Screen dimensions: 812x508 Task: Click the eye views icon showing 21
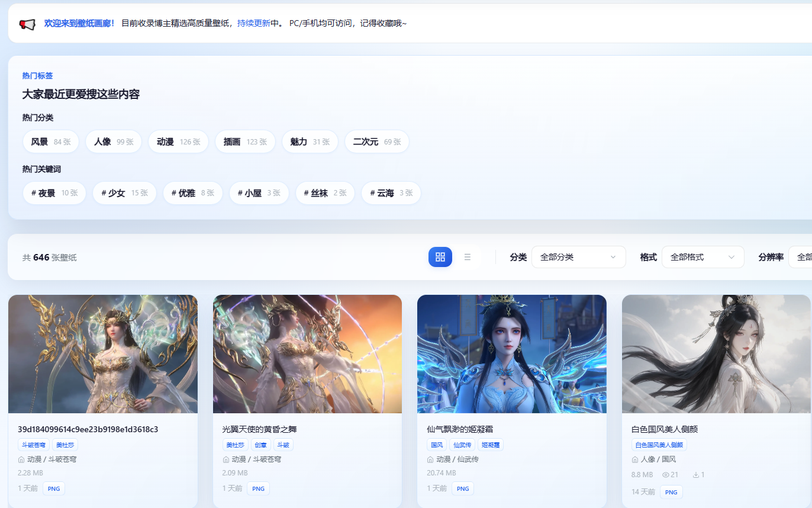tap(666, 475)
